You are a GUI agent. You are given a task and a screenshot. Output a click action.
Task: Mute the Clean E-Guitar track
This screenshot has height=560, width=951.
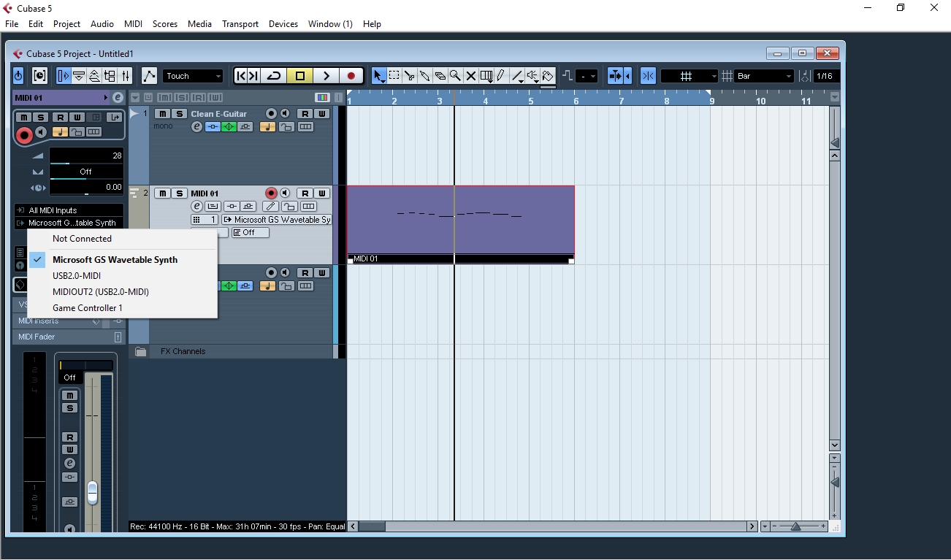(x=162, y=114)
